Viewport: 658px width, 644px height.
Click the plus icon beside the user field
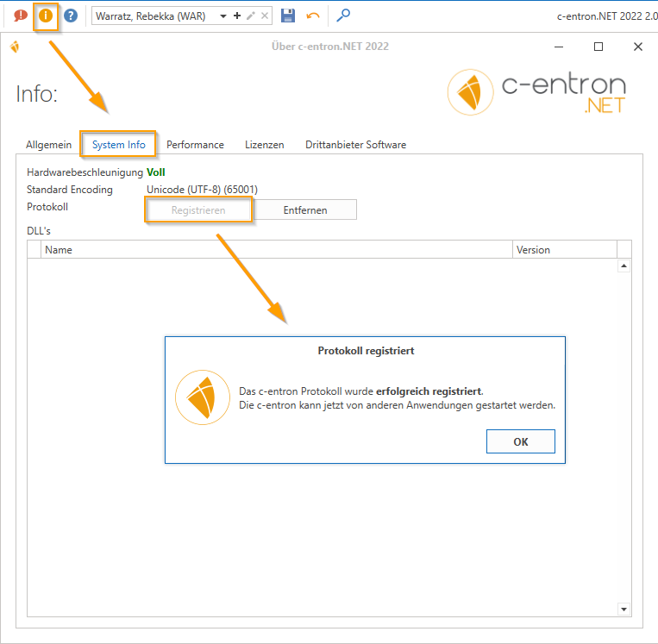click(237, 16)
